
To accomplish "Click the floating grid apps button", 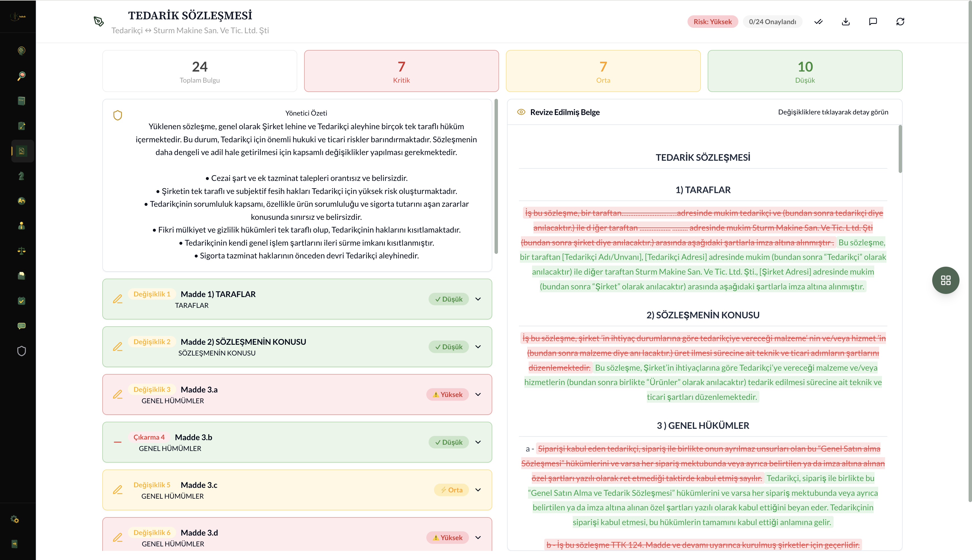I will point(946,280).
